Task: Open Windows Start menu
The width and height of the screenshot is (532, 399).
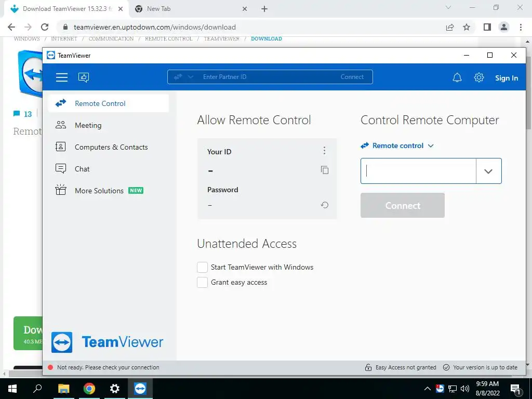Action: point(12,389)
